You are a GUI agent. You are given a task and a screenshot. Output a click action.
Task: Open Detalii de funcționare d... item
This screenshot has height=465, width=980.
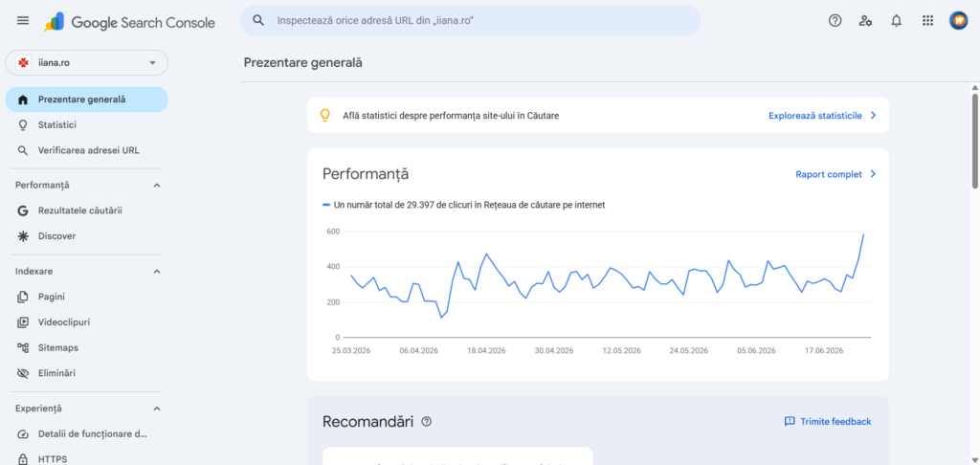[86, 433]
